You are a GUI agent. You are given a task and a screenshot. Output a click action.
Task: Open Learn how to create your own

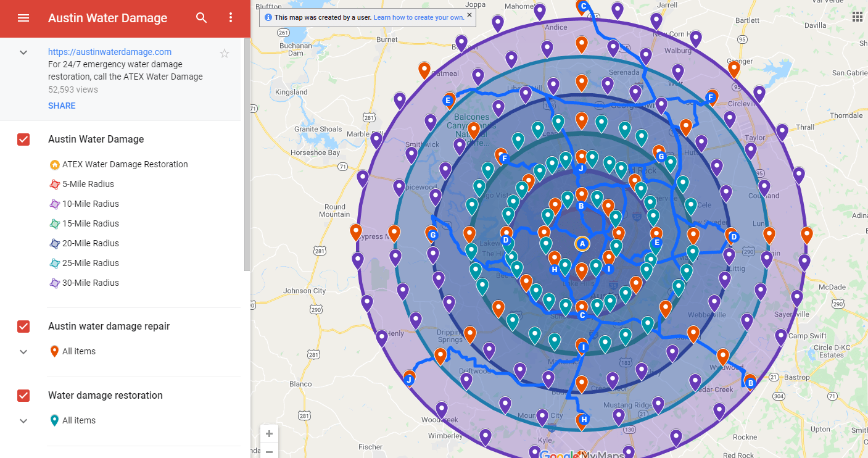[x=419, y=17]
